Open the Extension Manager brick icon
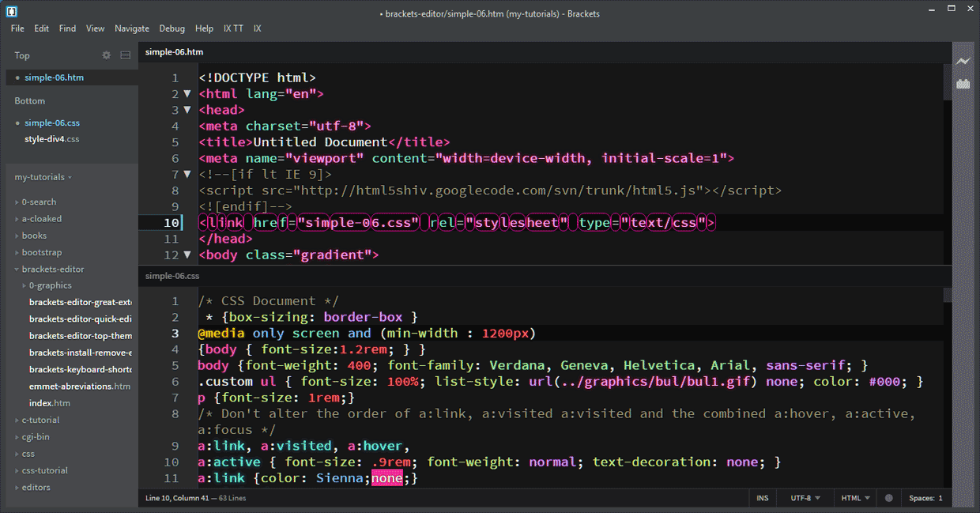The image size is (980, 513). tap(963, 84)
